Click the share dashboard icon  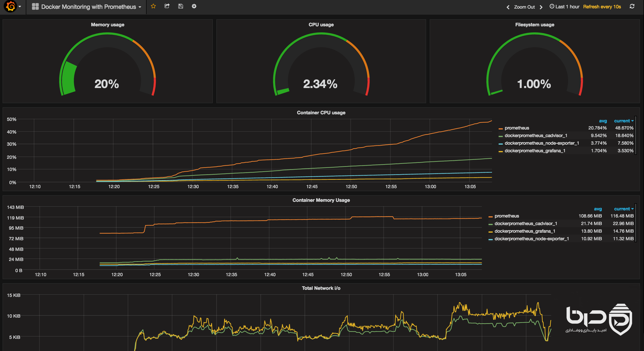pos(167,6)
